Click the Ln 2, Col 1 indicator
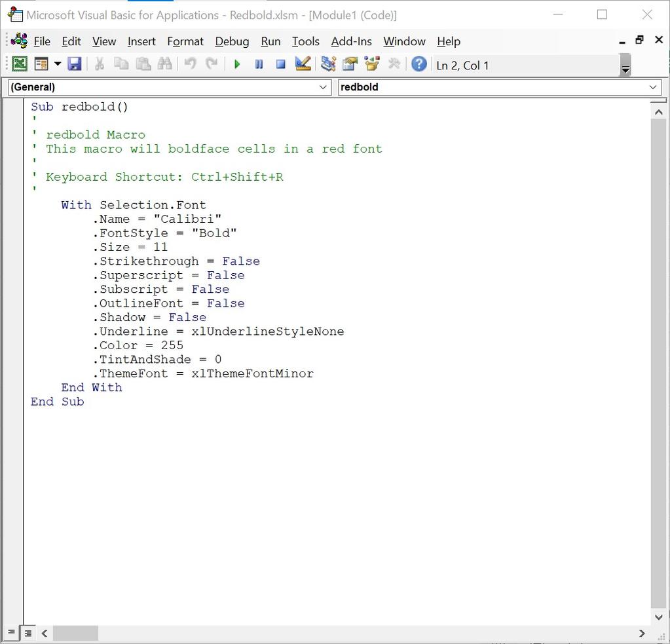The height and width of the screenshot is (644, 670). click(x=462, y=64)
